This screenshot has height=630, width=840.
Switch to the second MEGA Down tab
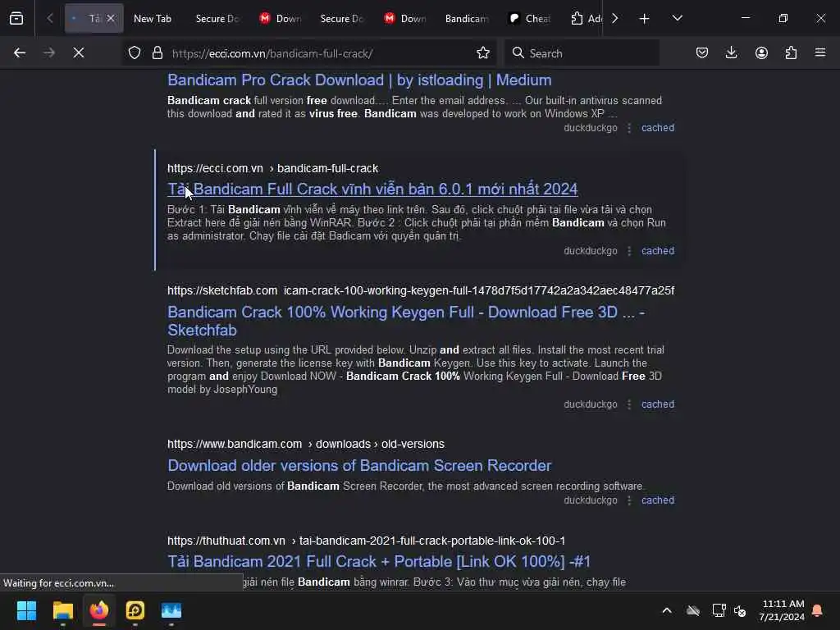(404, 19)
